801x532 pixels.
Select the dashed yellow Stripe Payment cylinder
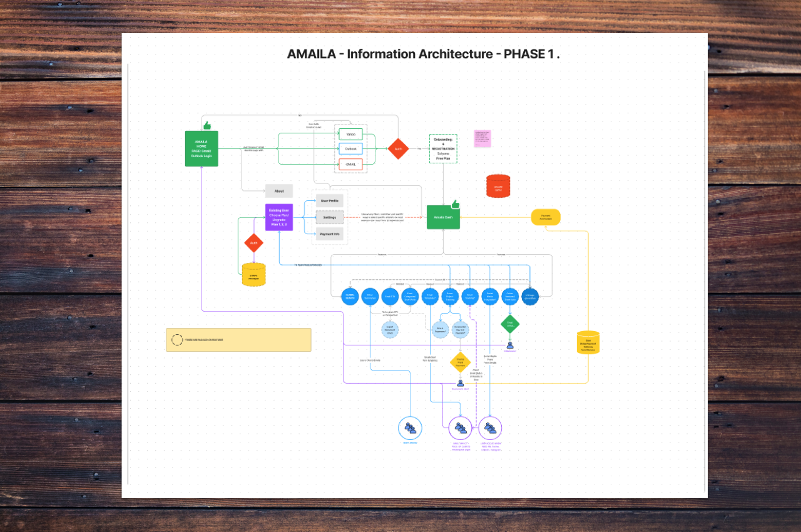point(253,275)
